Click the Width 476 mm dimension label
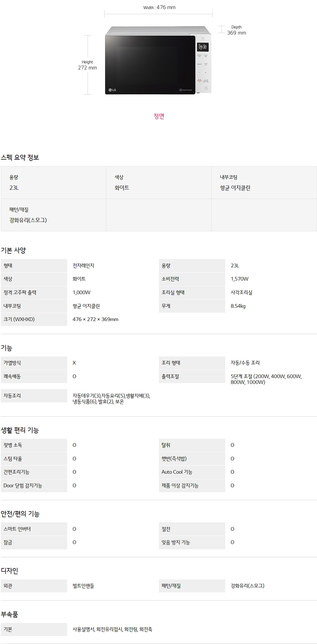This screenshot has height=644, width=317. 159,7
